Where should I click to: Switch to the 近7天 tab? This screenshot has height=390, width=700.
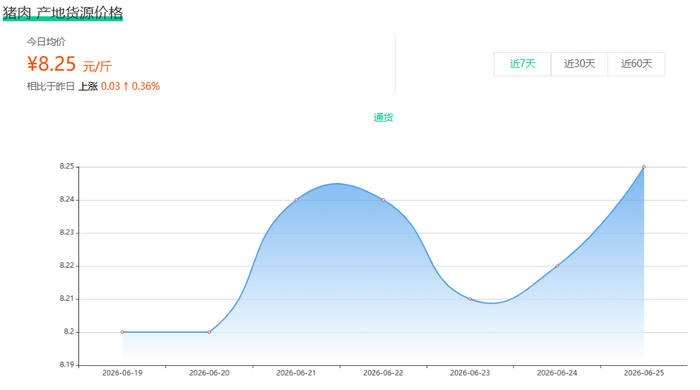pyautogui.click(x=522, y=64)
